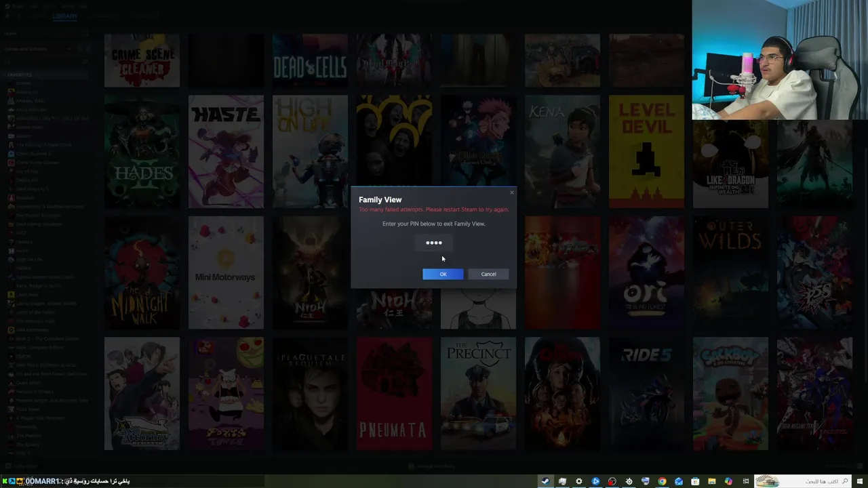Switch to the LIBRARY tab in Steam
This screenshot has width=868, height=488.
tap(65, 16)
